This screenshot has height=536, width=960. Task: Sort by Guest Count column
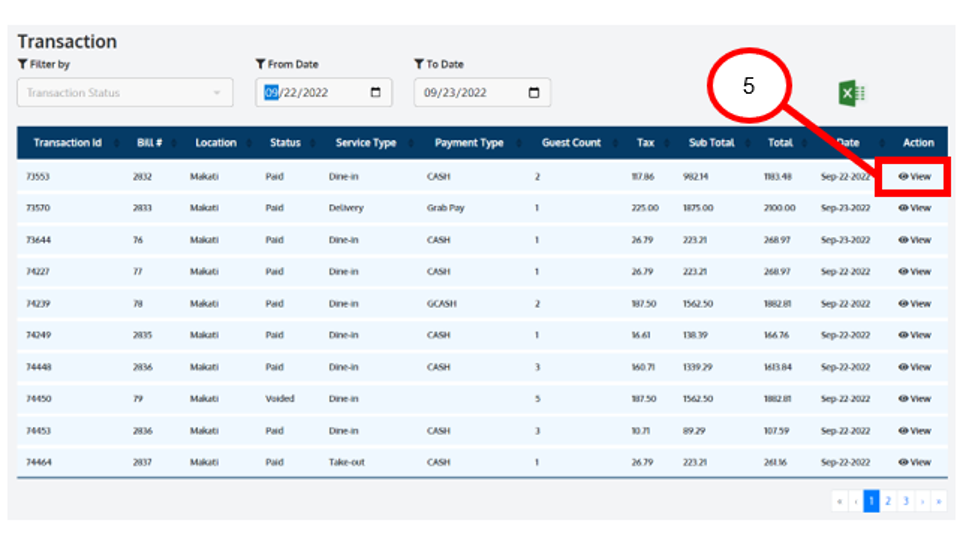pyautogui.click(x=571, y=143)
